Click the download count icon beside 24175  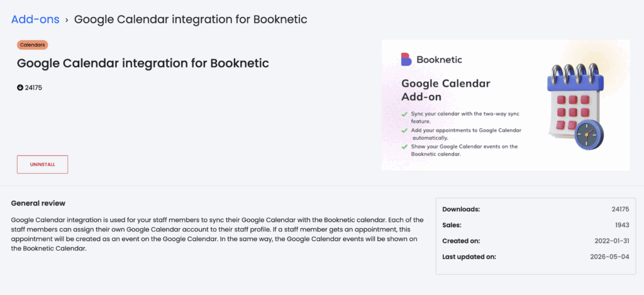20,87
